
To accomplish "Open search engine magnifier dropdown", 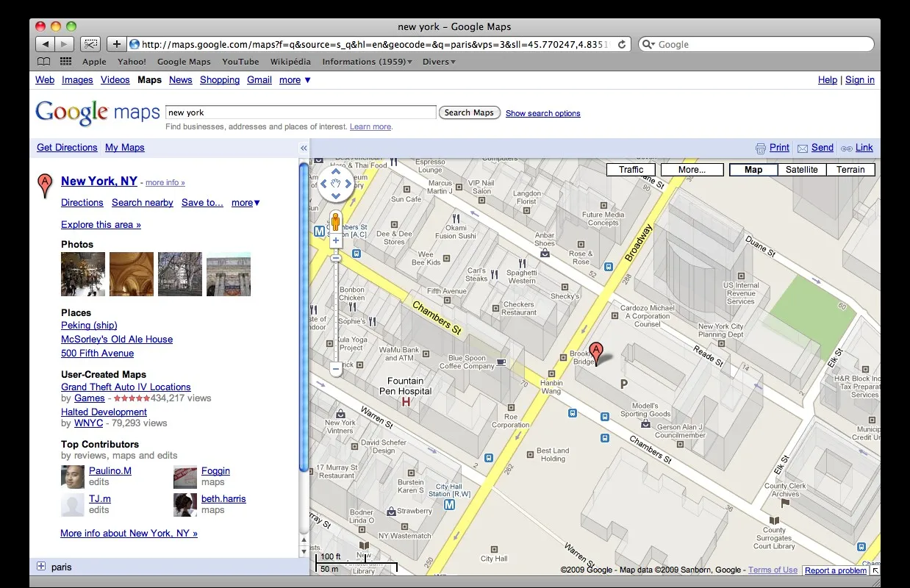I will 648,44.
